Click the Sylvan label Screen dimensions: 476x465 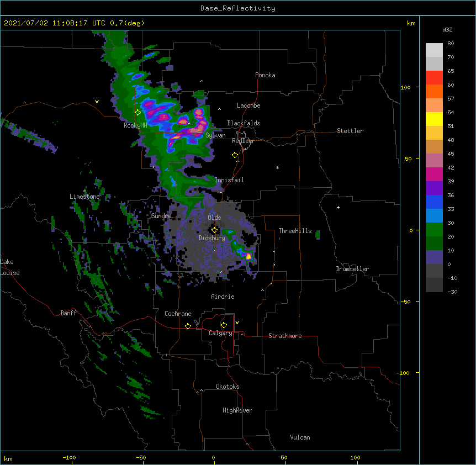point(215,135)
